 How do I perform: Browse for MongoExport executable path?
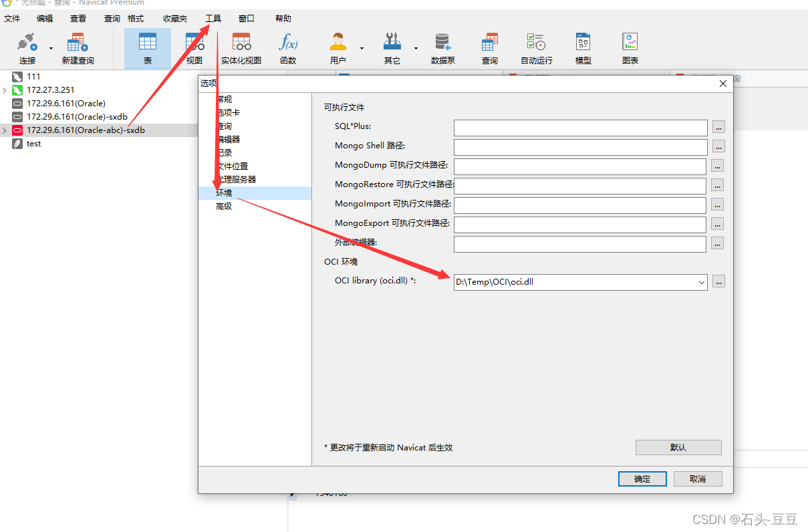click(x=718, y=224)
